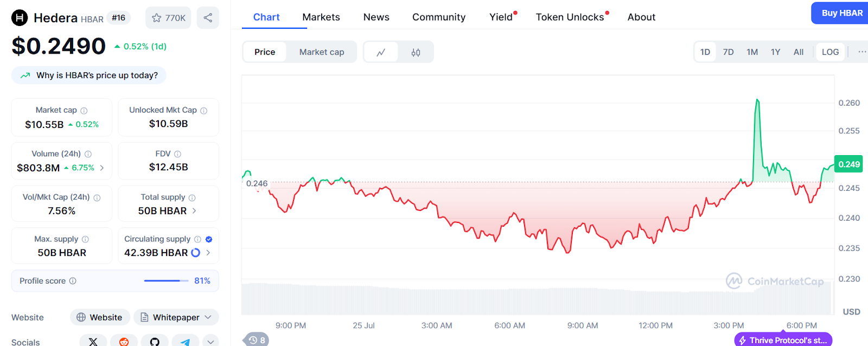Expand more Socials with chevron button
Screen dimensions: 868x346
210,342
